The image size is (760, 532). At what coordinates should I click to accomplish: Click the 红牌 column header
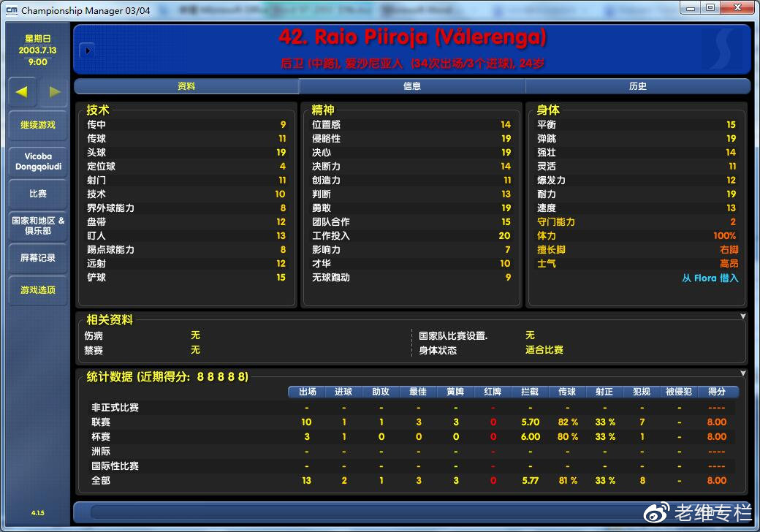[x=493, y=392]
